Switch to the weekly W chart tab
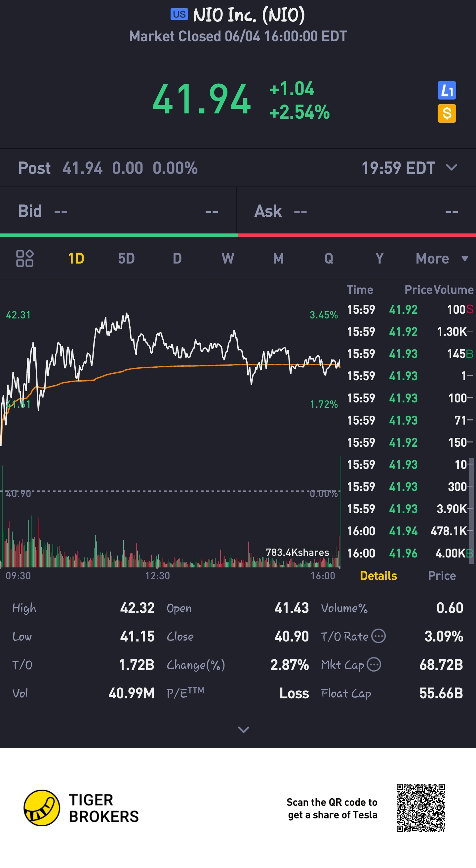Viewport: 476px width, 868px height. point(228,259)
